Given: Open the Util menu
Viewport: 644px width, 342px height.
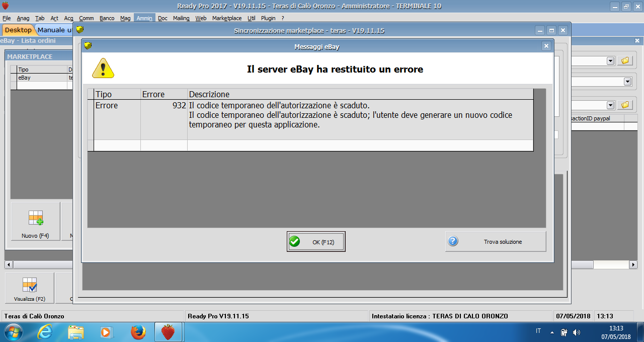Looking at the screenshot, I should (x=252, y=18).
